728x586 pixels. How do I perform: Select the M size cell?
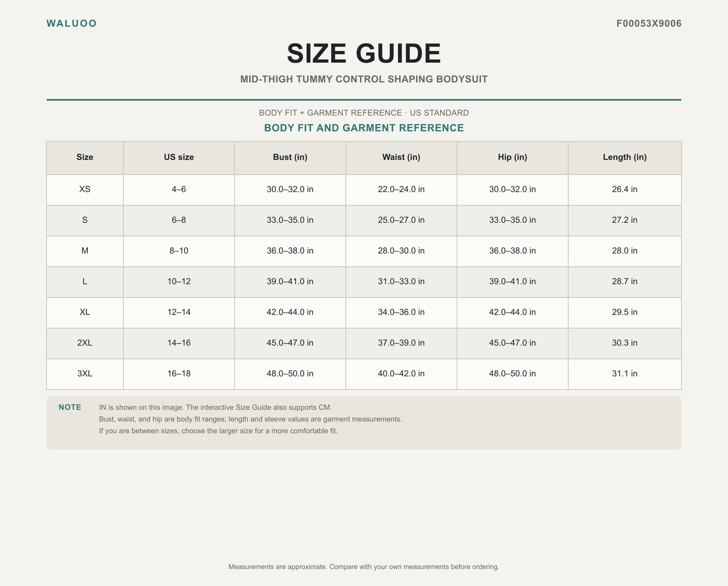tap(85, 251)
